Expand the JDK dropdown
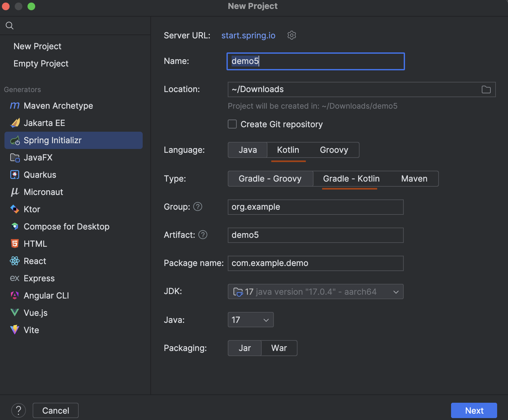 pos(396,292)
